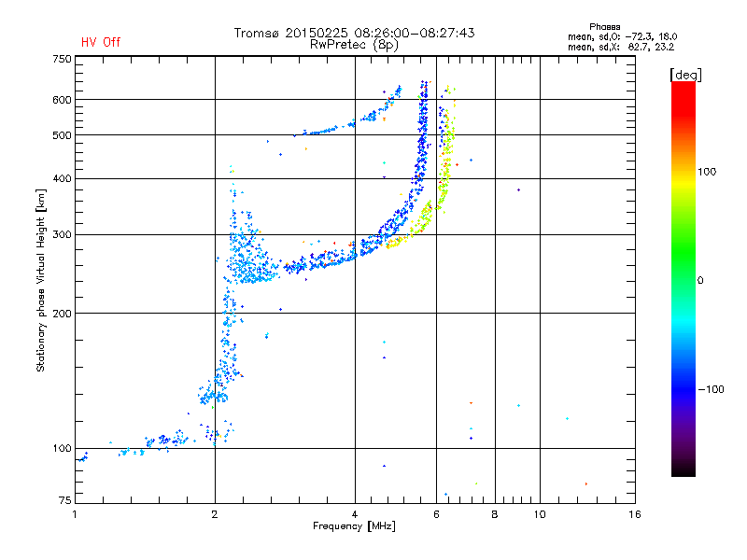Click x-axis tick label "10"
This screenshot has height=560, width=747.
pos(540,514)
